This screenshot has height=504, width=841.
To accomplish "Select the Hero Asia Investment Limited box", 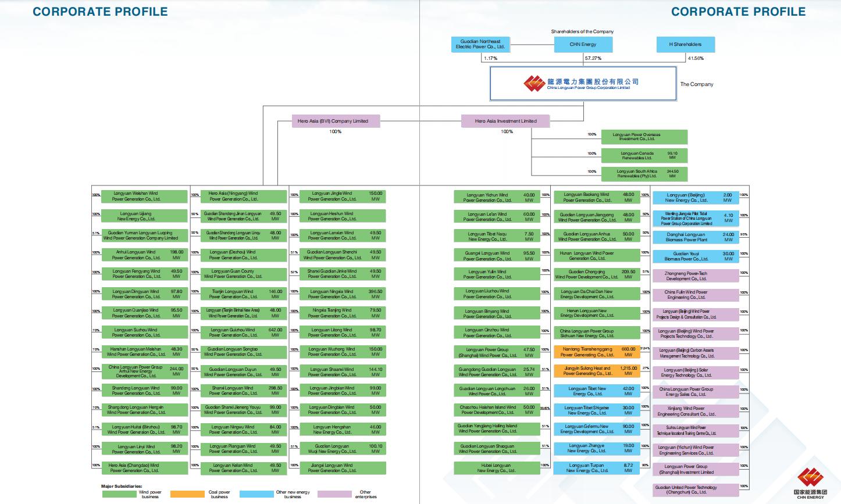I will click(x=506, y=121).
